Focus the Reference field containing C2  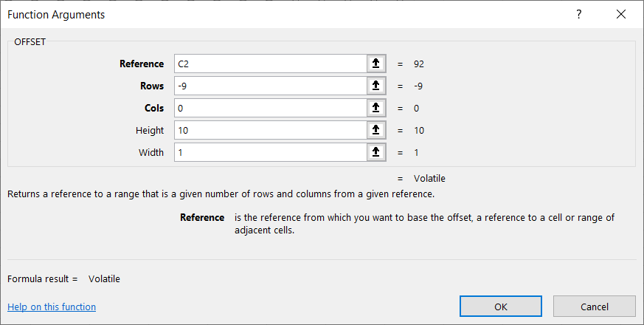coord(270,64)
